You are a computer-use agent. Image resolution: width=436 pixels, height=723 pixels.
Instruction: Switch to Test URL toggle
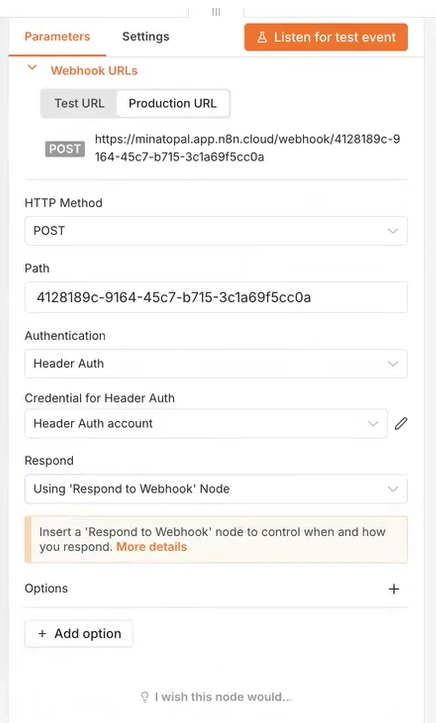(79, 103)
